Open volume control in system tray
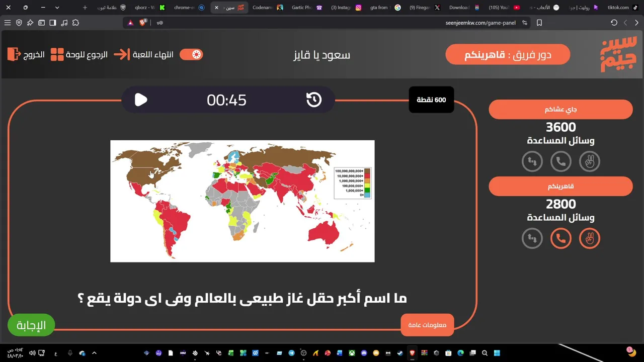The width and height of the screenshot is (644, 362). pyautogui.click(x=32, y=353)
